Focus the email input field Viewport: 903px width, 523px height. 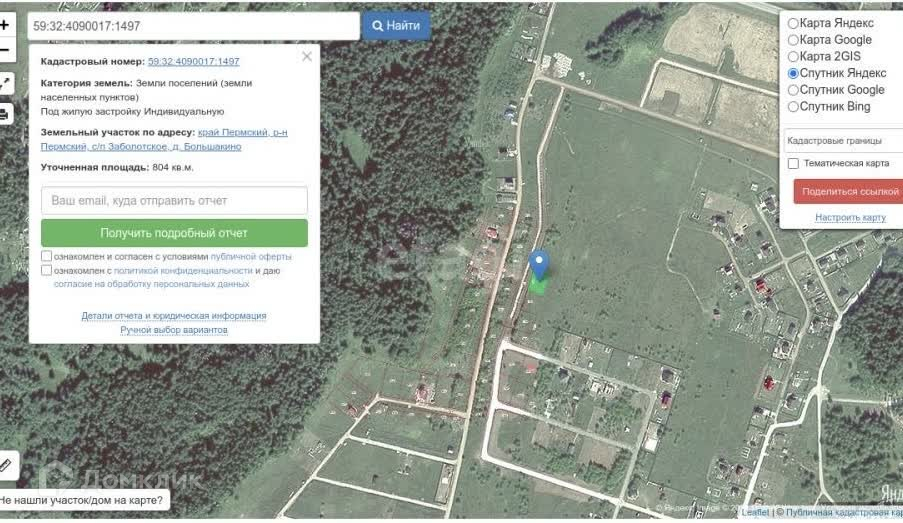pyautogui.click(x=174, y=200)
